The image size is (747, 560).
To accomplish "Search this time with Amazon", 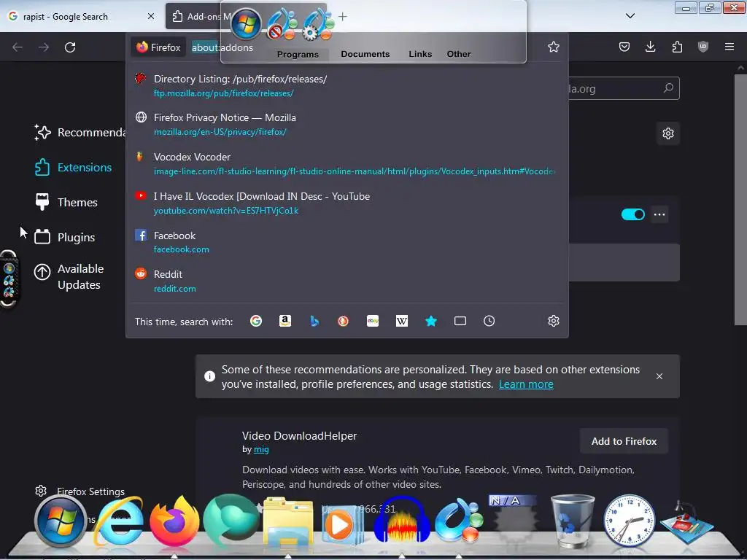I will [x=285, y=321].
